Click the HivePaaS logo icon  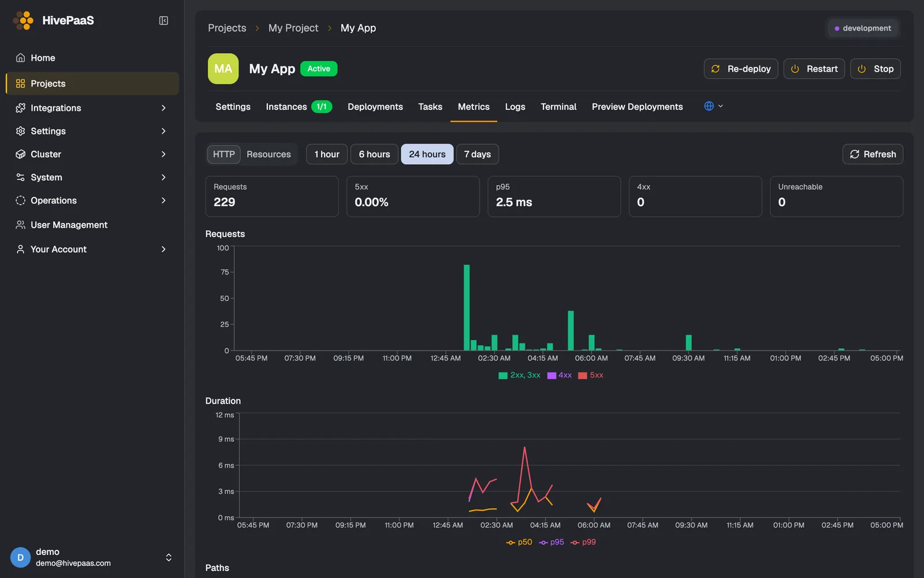coord(24,20)
